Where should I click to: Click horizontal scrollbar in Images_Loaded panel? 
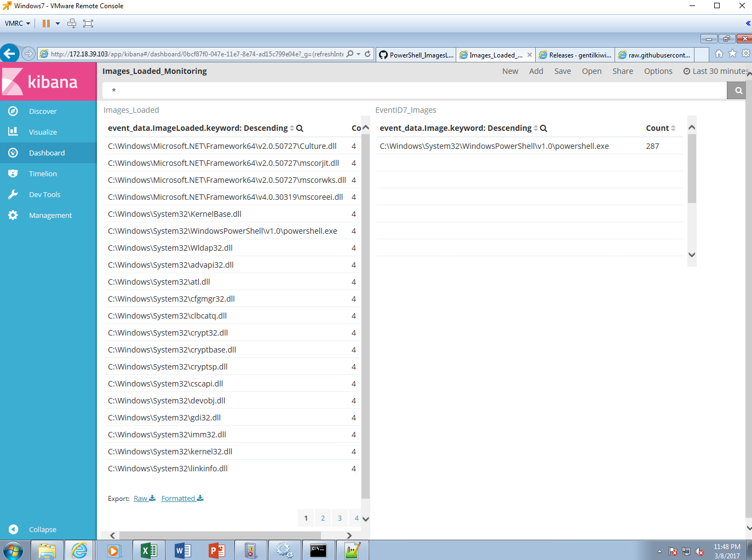coord(220,535)
